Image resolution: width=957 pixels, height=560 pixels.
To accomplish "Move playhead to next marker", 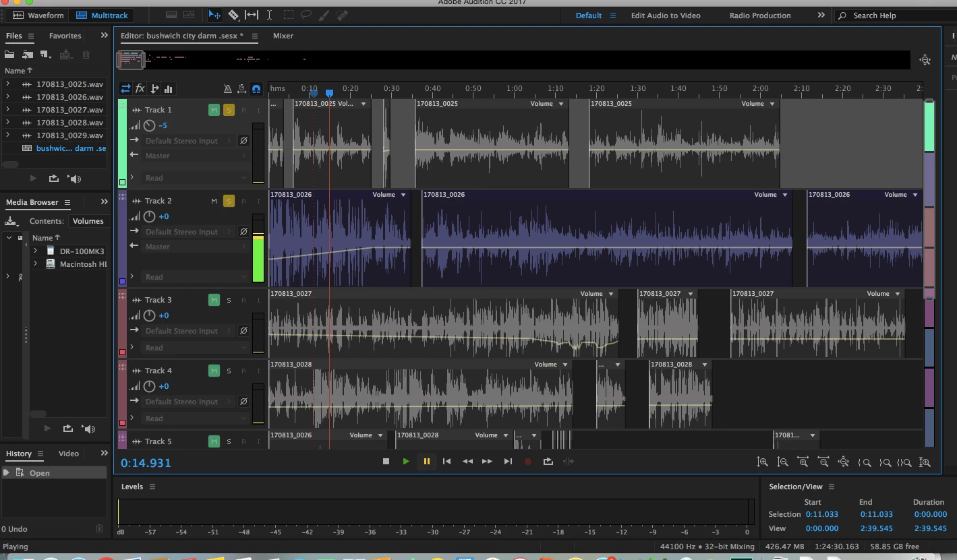I will pos(508,462).
